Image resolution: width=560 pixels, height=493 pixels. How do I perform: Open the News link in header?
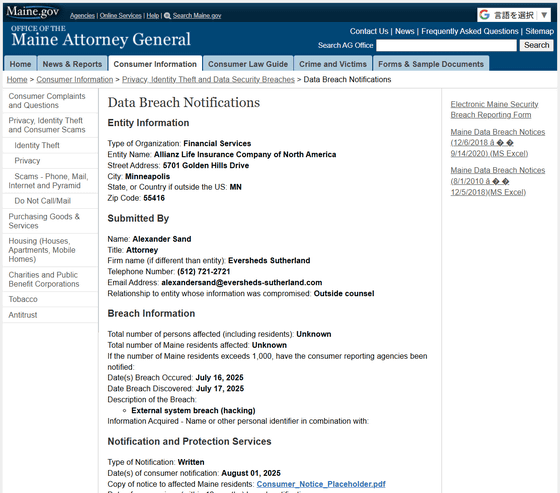coord(405,31)
